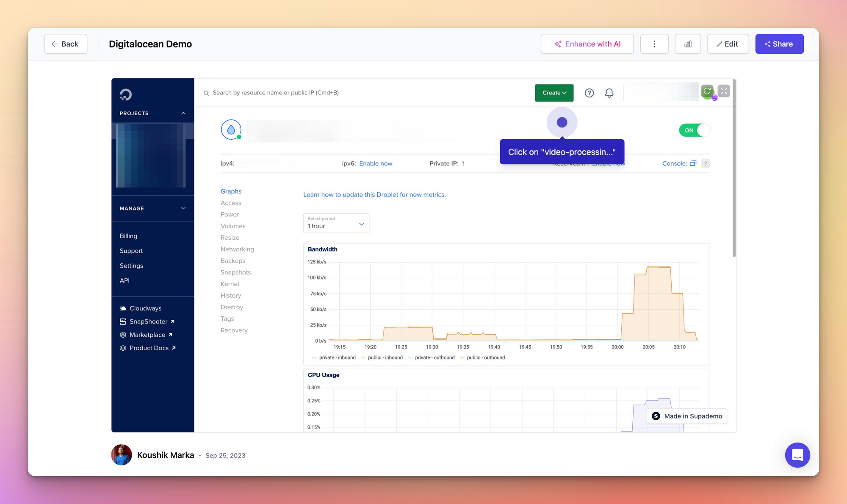
Task: Open Settings in sidebar
Action: point(131,266)
